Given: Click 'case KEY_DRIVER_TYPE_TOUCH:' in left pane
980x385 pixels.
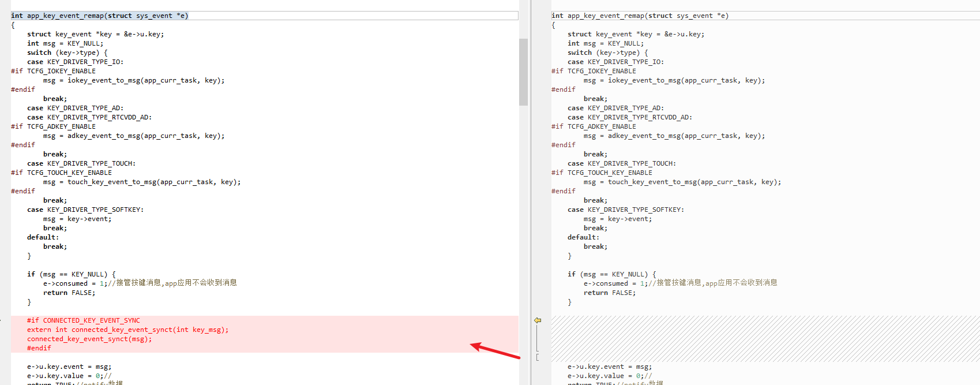Looking at the screenshot, I should point(81,163).
